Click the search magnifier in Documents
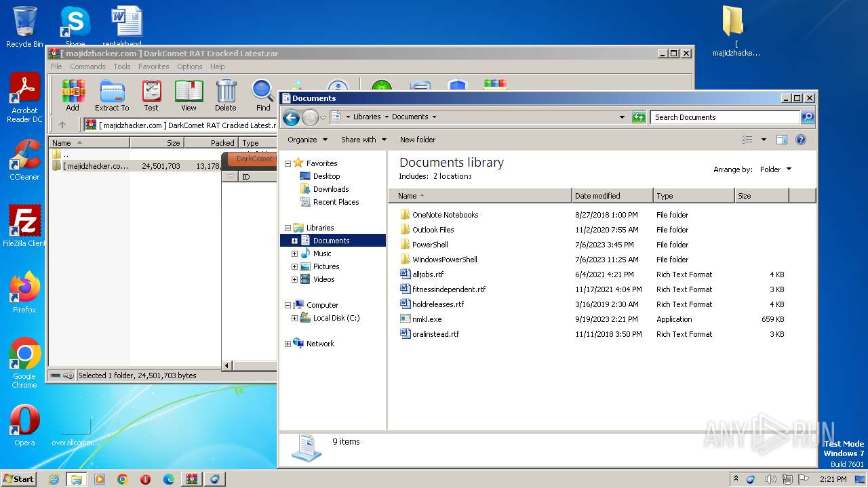868x488 pixels. [x=807, y=117]
